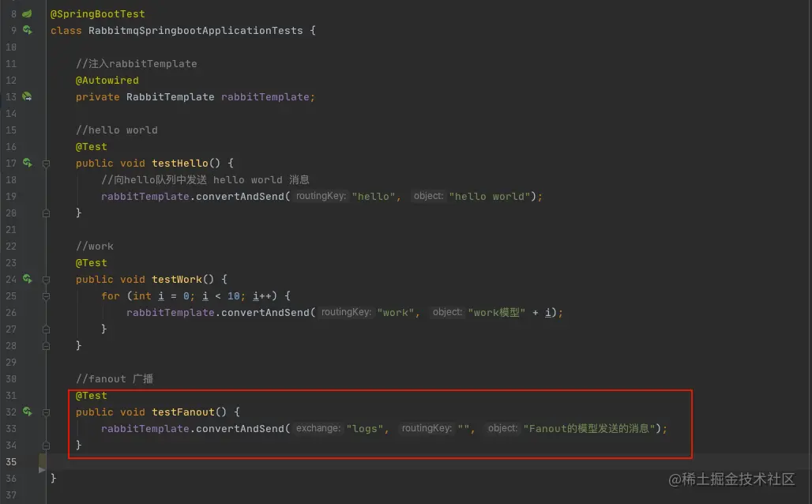Click the @Autowired annotation
The width and height of the screenshot is (812, 504).
[x=107, y=81]
